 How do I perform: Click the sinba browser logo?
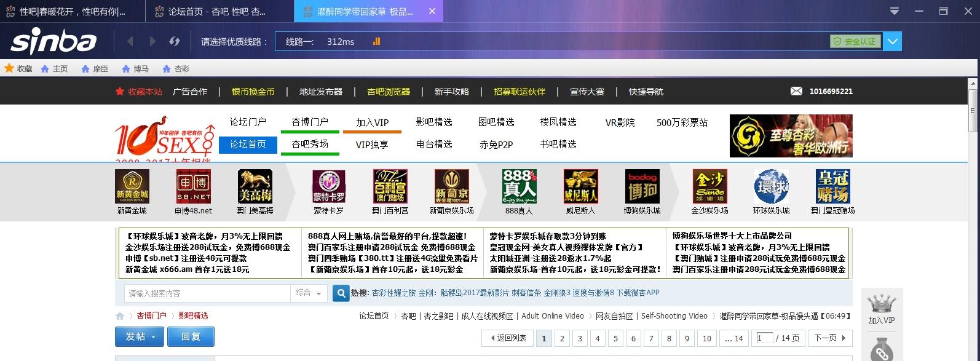[x=54, y=42]
